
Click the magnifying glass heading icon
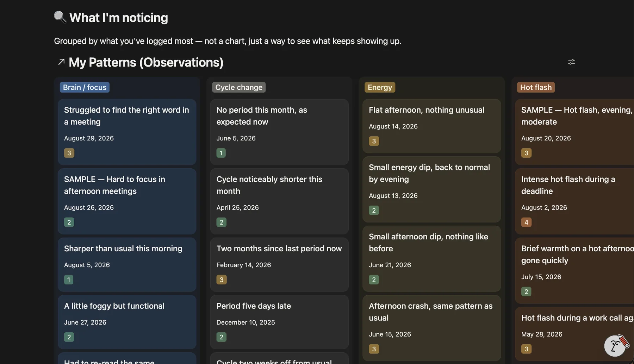click(x=60, y=17)
